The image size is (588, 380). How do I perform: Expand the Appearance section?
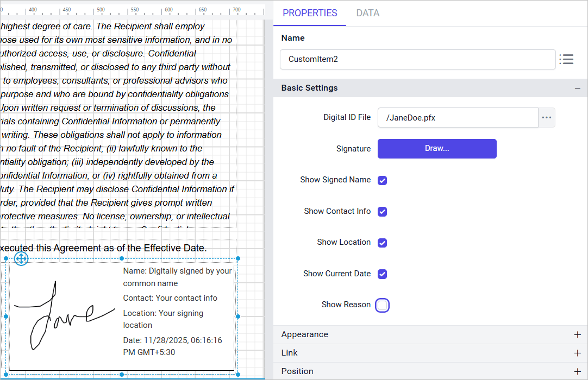coord(577,335)
